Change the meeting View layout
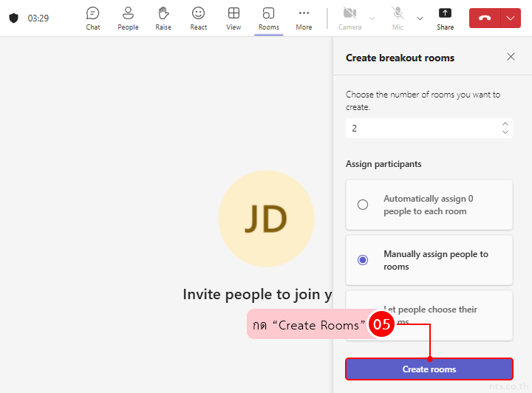Screen dimensions: 532x393 point(233,18)
